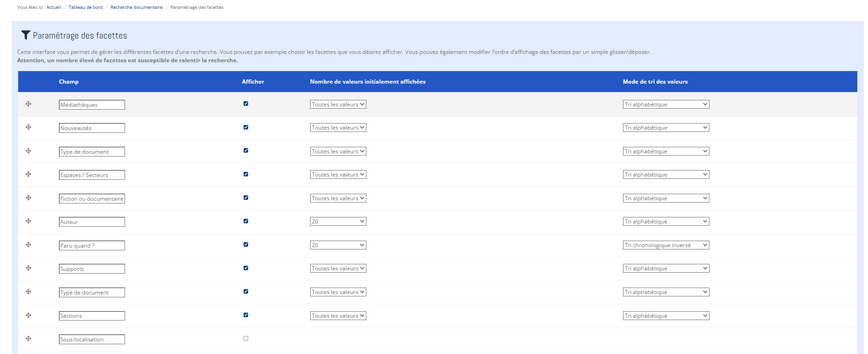Uncheck Afficher for the Médiathèques facet
The height and width of the screenshot is (354, 868).
pyautogui.click(x=246, y=104)
